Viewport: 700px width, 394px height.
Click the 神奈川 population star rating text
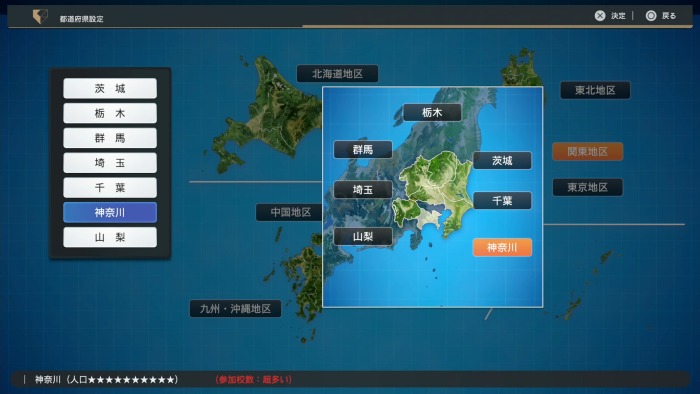click(x=106, y=380)
